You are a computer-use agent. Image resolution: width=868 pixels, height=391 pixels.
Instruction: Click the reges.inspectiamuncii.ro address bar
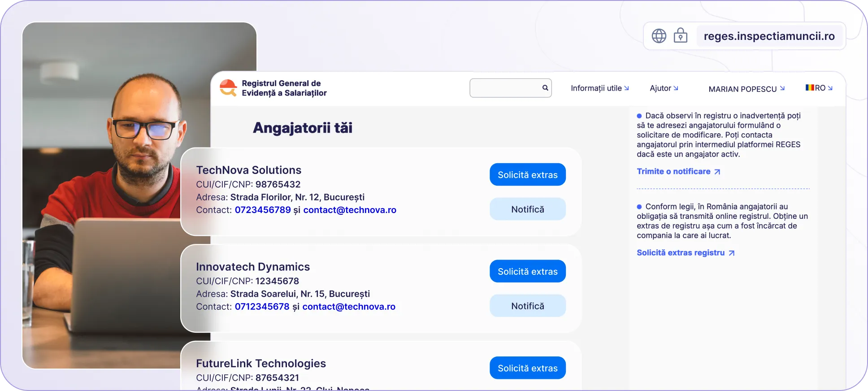coord(769,36)
